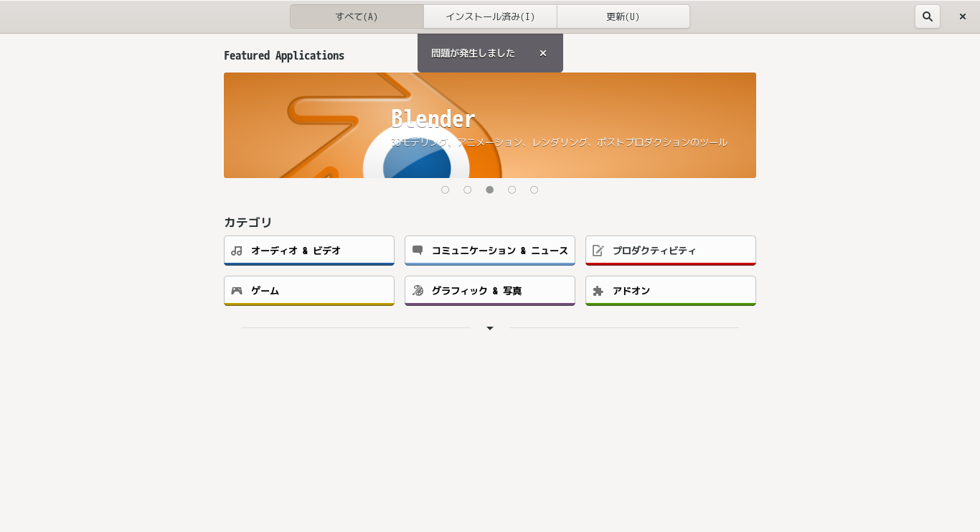Image resolution: width=980 pixels, height=532 pixels.
Task: Click the puzzle piece icon for アドオン
Action: coord(598,291)
